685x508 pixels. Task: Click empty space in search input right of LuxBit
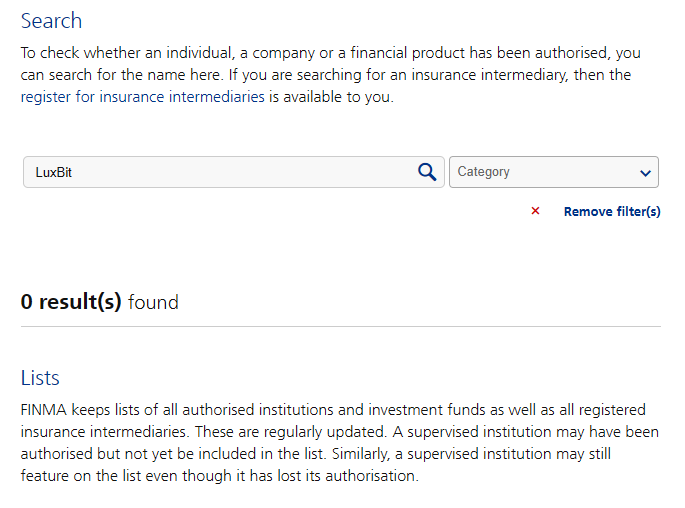tap(250, 172)
